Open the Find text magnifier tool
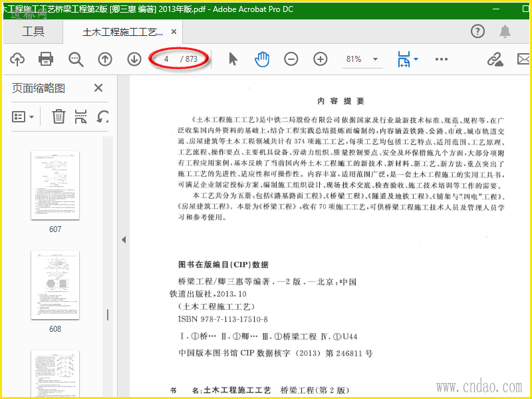Image resolution: width=532 pixels, height=399 pixels. [76, 59]
